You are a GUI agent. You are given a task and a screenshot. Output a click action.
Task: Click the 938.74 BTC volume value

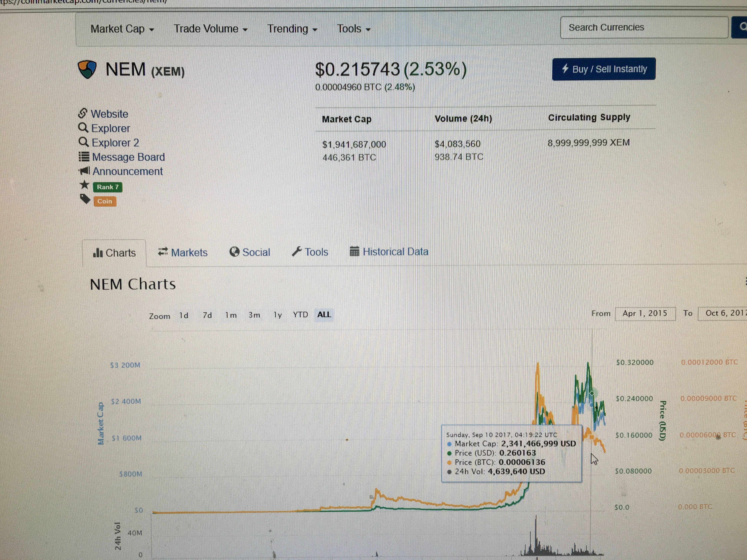[x=459, y=157]
